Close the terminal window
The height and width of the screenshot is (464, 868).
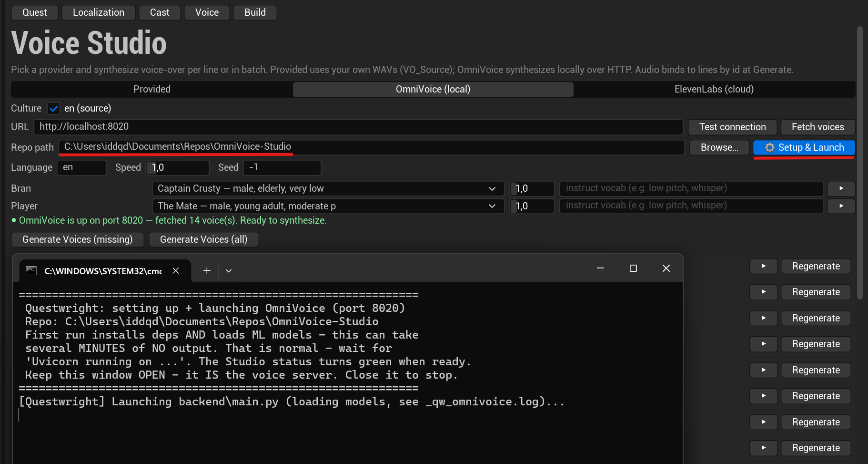[x=666, y=268]
